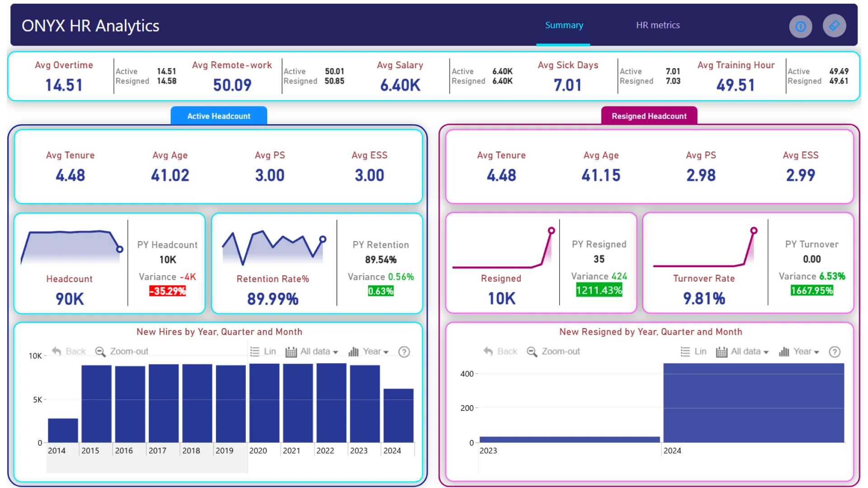This screenshot has width=868, height=488.
Task: Click the Avg Remote-work value 50.09
Action: tap(232, 85)
